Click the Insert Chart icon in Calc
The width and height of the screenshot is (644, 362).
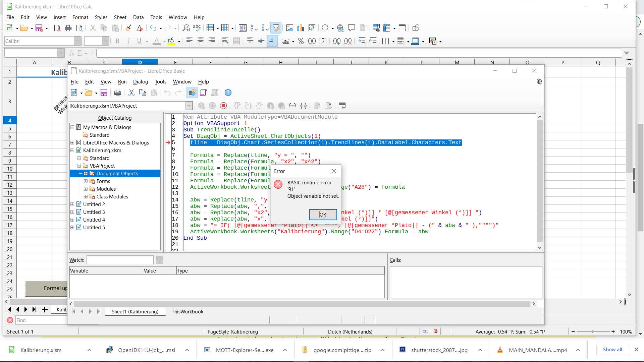301,28
